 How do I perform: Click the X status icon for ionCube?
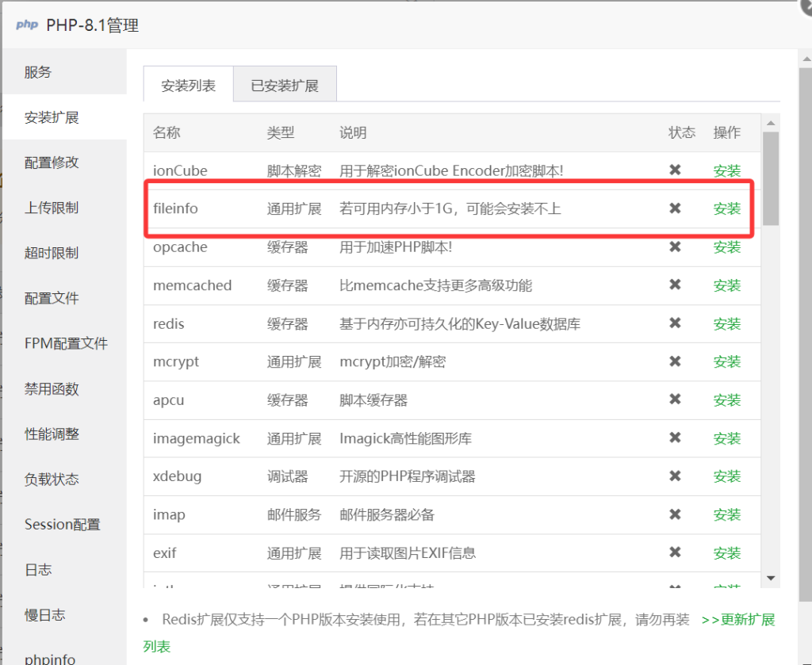pos(675,170)
